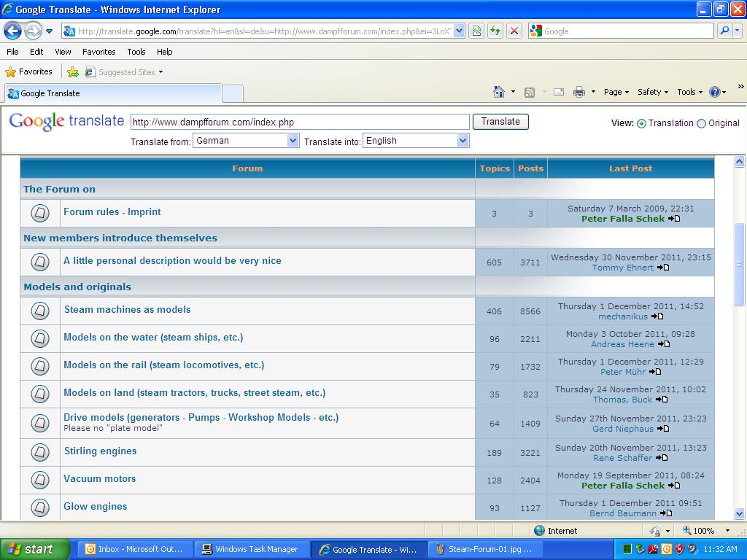Click the Read Mail icon

pos(559,92)
